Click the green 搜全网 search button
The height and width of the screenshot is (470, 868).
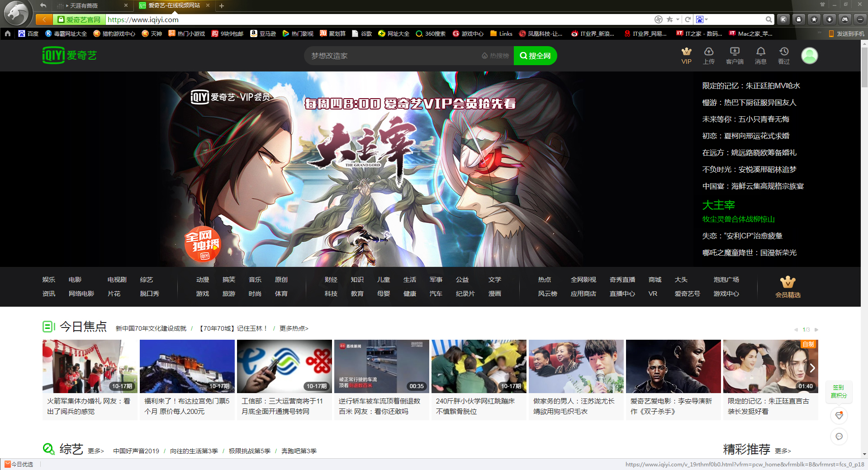[535, 56]
